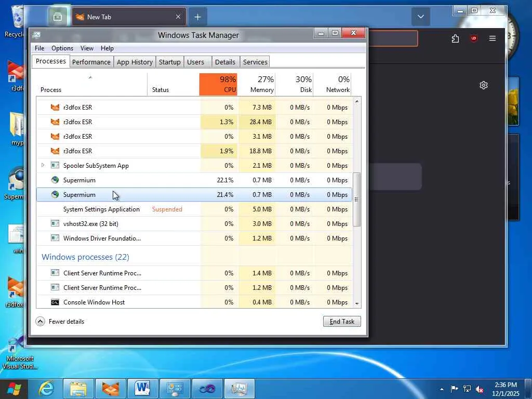The height and width of the screenshot is (399, 532).
Task: Show hidden system tray icons
Action: tap(442, 389)
